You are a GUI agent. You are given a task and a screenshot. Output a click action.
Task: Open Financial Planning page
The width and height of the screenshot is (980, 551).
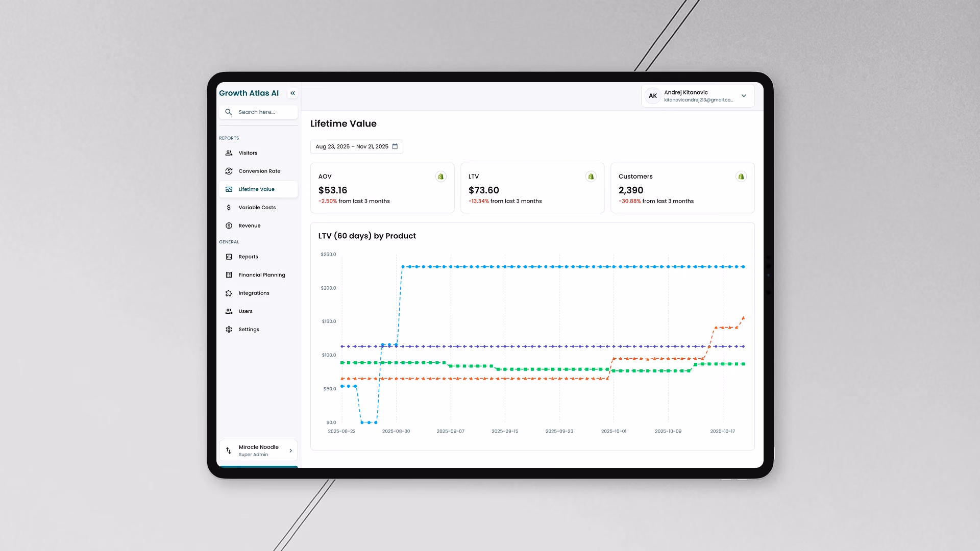click(258, 275)
